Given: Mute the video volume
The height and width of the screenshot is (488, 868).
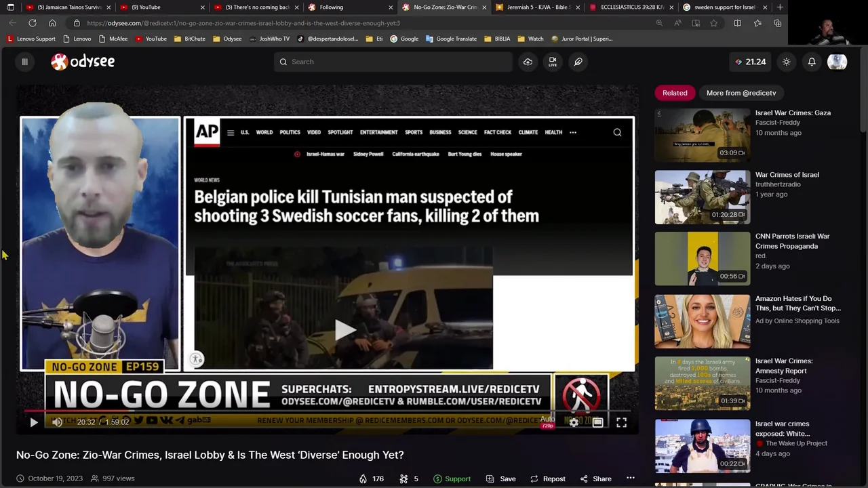Looking at the screenshot, I should (57, 422).
